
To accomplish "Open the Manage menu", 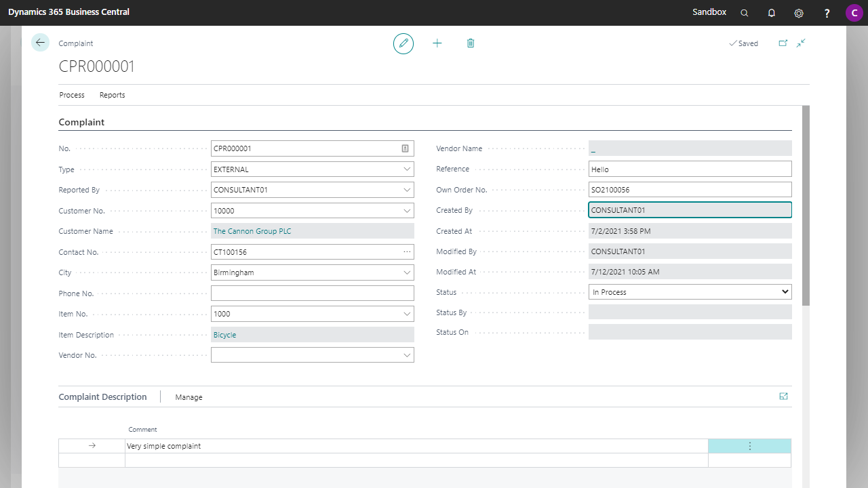I will tap(188, 396).
